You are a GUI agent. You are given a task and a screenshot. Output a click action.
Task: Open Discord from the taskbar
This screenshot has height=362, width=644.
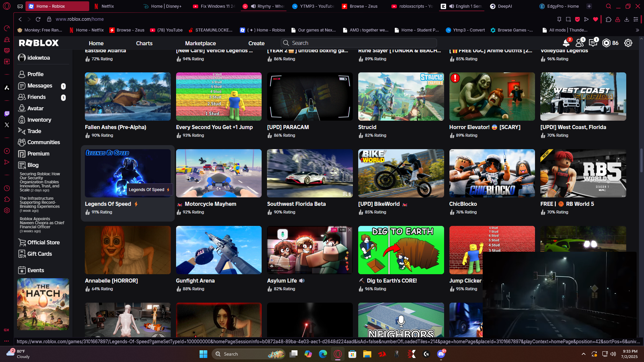tap(441, 354)
